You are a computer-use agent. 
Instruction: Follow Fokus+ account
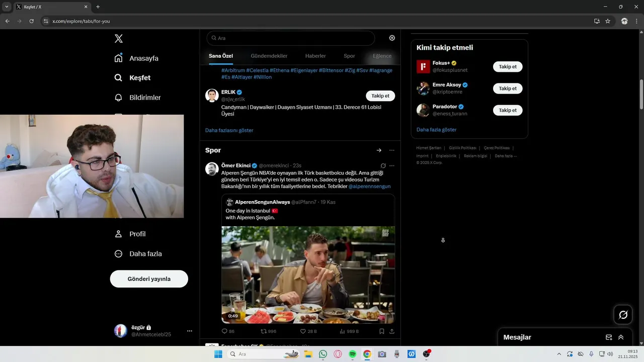point(508,67)
